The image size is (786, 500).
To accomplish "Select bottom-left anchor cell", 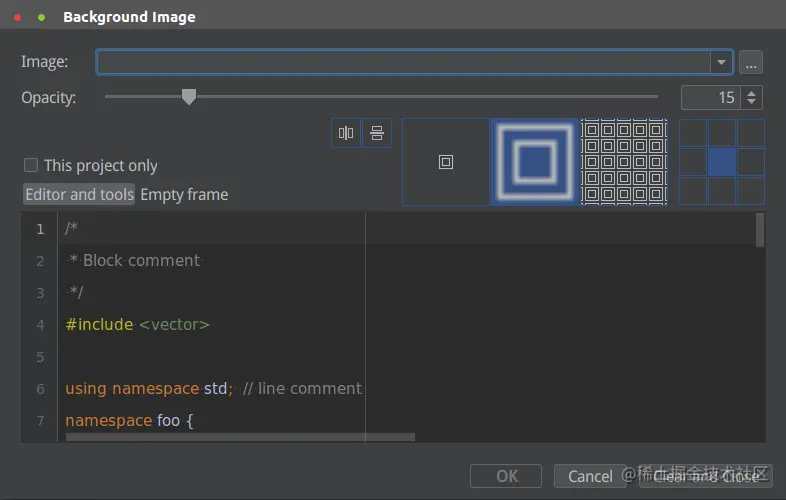I will click(693, 191).
